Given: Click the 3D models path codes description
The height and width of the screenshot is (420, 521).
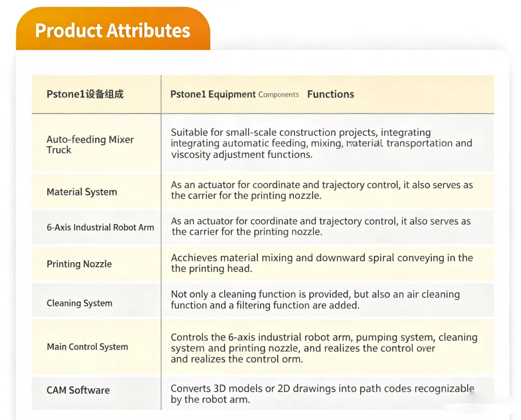Looking at the screenshot, I should tap(322, 394).
